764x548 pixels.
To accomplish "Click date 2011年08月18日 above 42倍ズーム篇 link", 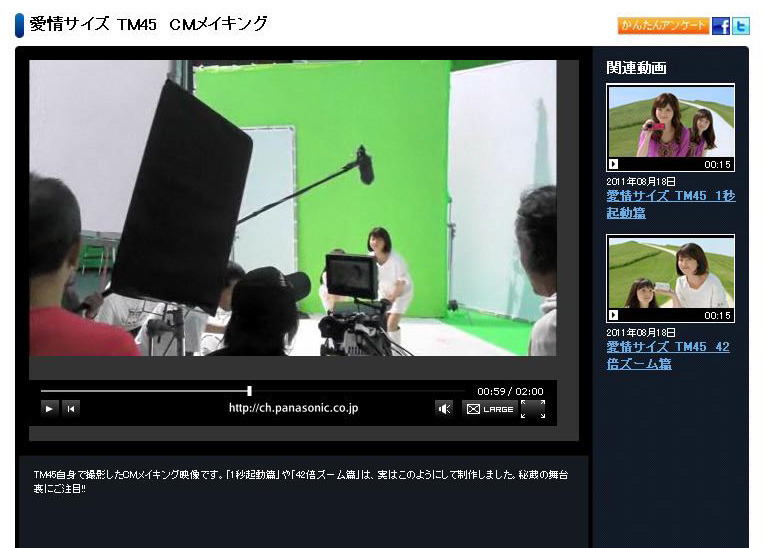I will point(641,333).
